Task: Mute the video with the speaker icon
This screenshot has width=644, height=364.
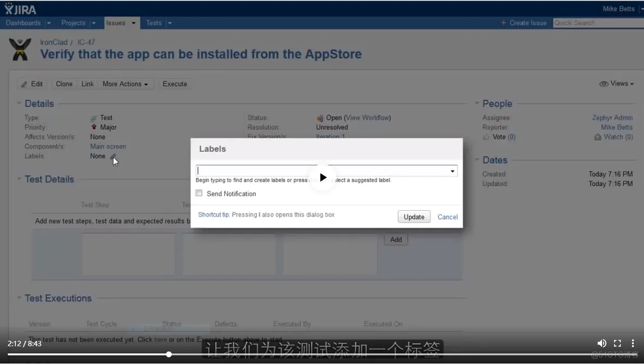Action: [602, 343]
